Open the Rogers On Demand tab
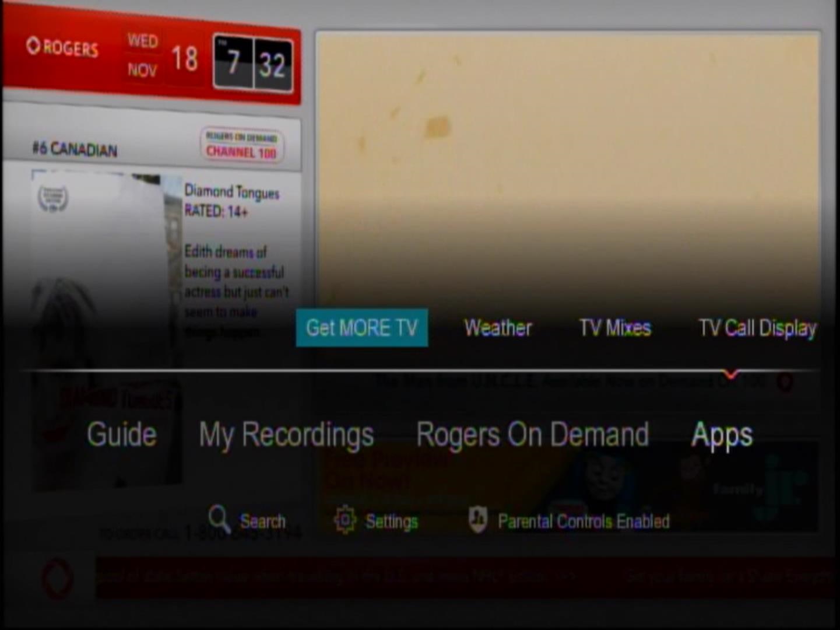Viewport: 840px width, 630px height. [x=532, y=435]
